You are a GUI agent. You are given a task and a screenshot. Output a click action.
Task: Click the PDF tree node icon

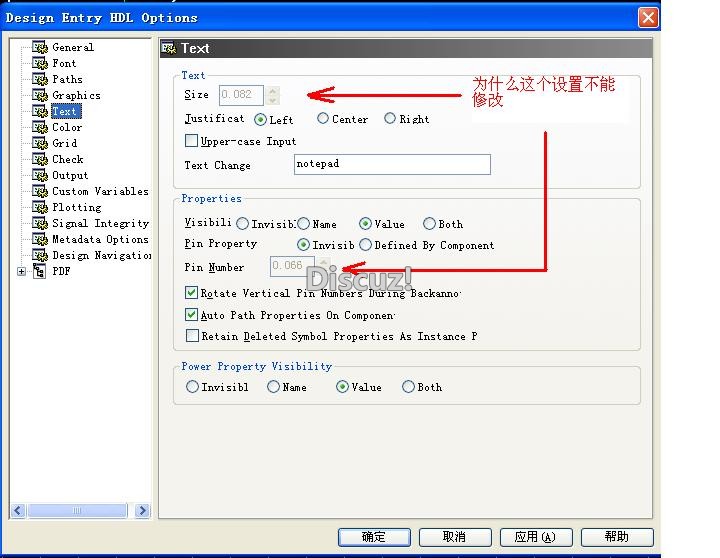39,271
